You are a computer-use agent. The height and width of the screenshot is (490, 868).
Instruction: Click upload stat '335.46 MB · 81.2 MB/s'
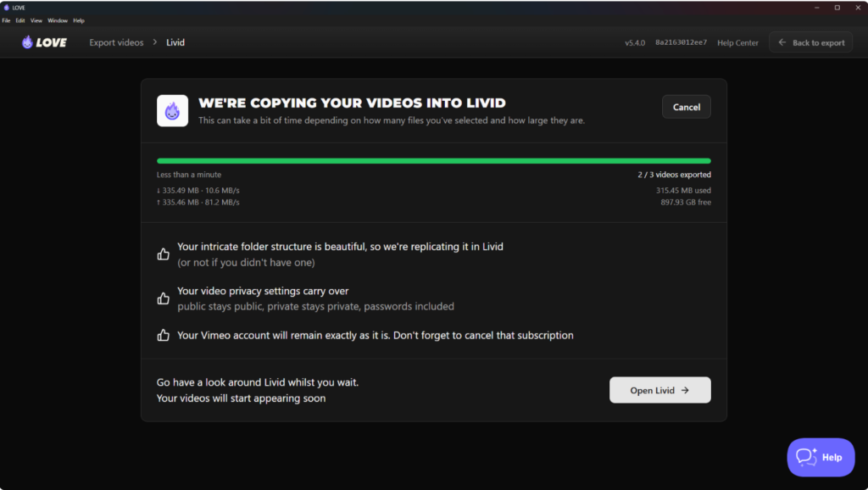198,202
